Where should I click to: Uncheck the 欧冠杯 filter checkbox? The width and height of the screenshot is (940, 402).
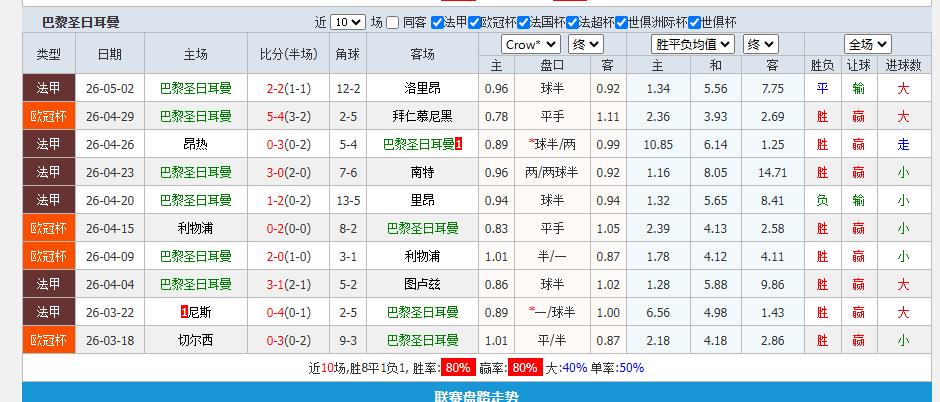click(x=474, y=23)
